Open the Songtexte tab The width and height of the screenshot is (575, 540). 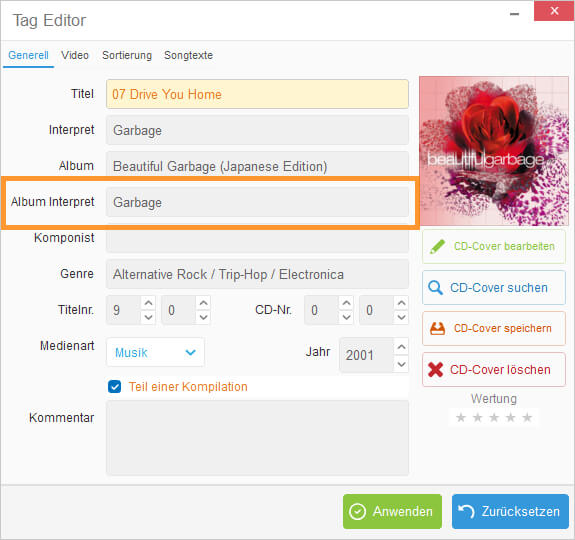click(x=188, y=55)
